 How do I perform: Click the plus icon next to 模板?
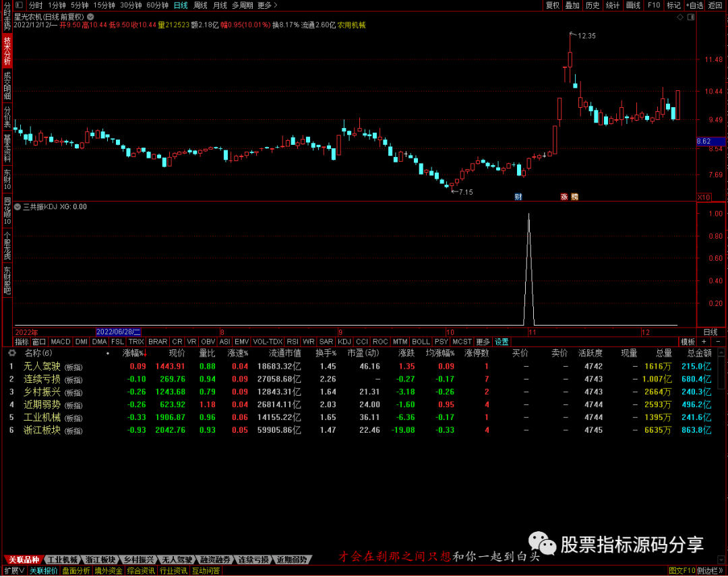(x=704, y=342)
